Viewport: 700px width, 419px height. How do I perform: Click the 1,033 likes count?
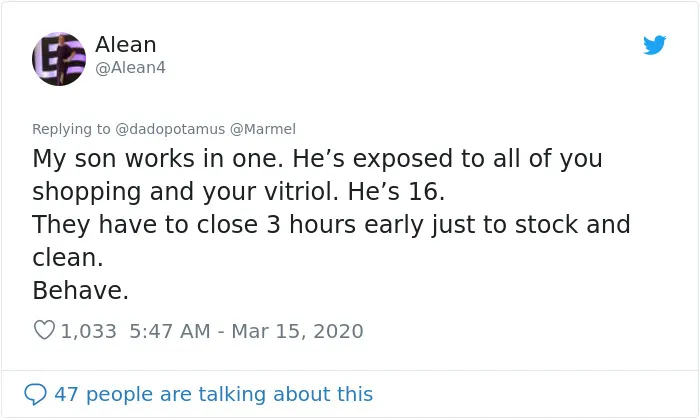88,331
